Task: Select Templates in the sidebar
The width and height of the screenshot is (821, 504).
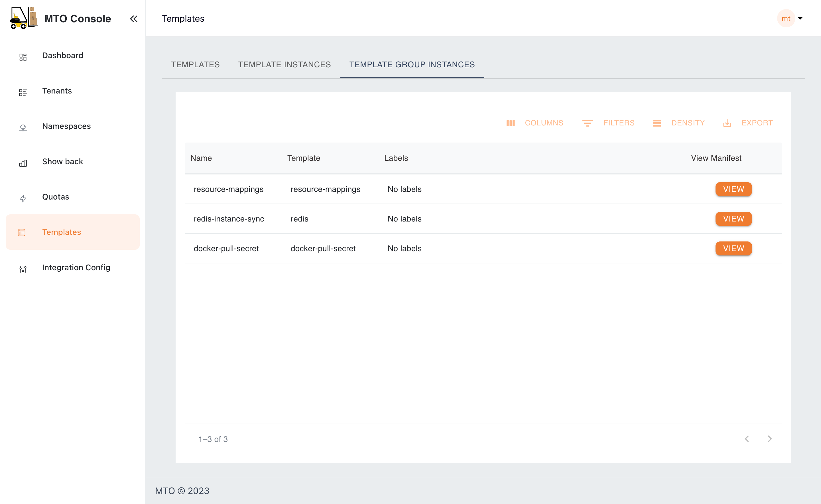Action: 73,232
